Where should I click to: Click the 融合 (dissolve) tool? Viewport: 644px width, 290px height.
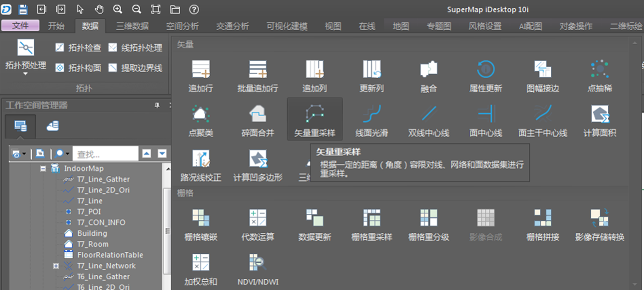point(428,76)
